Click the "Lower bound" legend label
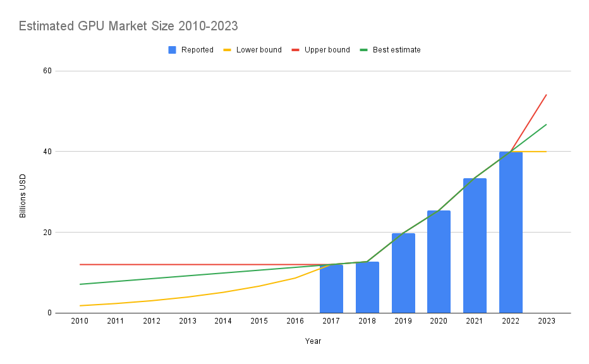The width and height of the screenshot is (589, 364). click(259, 50)
